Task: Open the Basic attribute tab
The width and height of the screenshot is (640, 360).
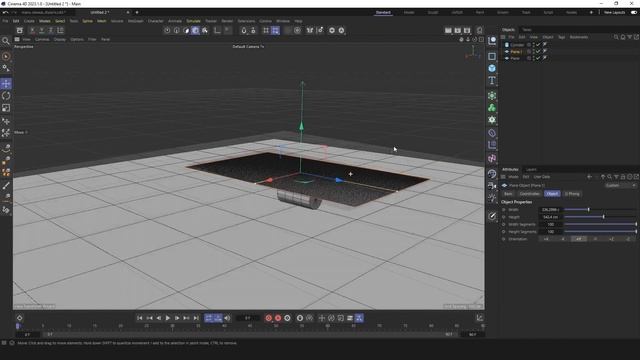Action: pyautogui.click(x=508, y=194)
